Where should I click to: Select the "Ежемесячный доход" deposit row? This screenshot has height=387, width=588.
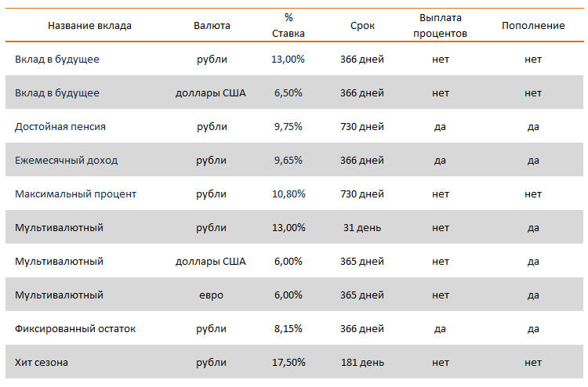[x=66, y=161]
